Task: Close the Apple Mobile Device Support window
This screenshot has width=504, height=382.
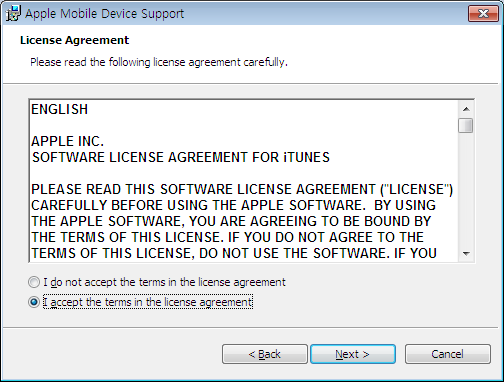Action: pyautogui.click(x=483, y=14)
